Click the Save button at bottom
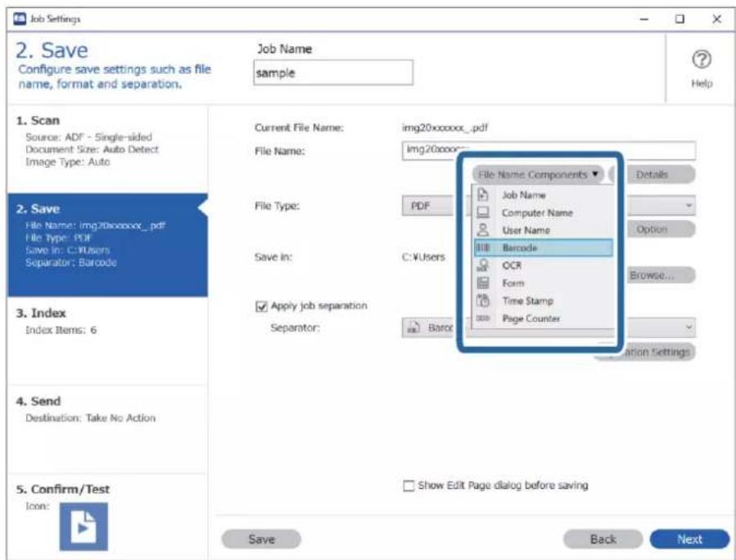This screenshot has width=736, height=560. [261, 539]
